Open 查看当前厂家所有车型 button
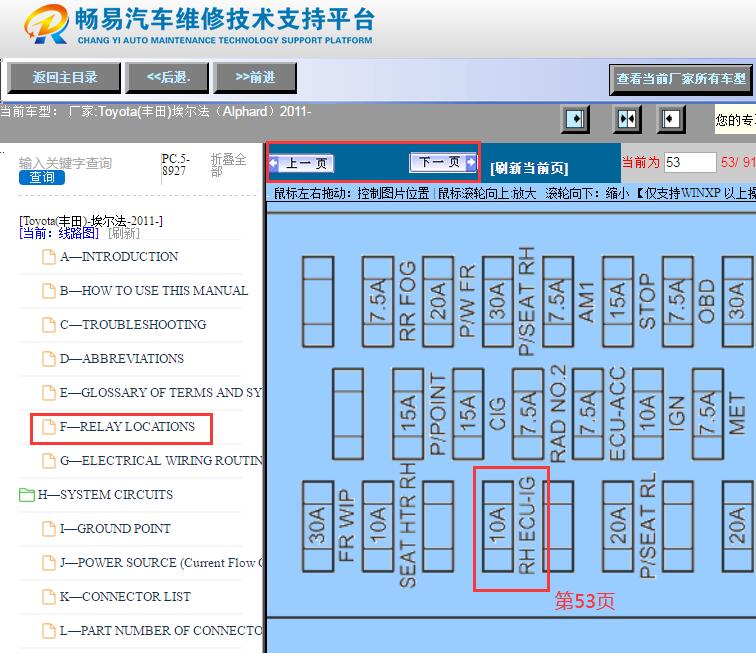This screenshot has height=653, width=756. point(680,79)
